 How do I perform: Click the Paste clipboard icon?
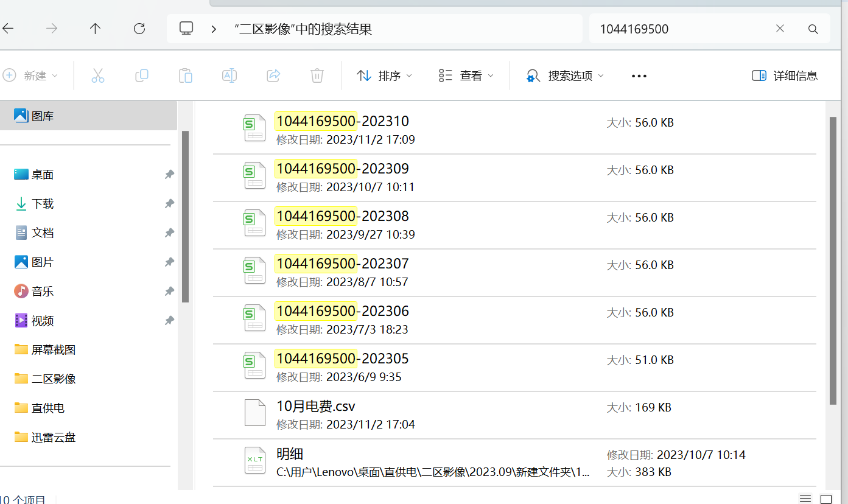[185, 75]
